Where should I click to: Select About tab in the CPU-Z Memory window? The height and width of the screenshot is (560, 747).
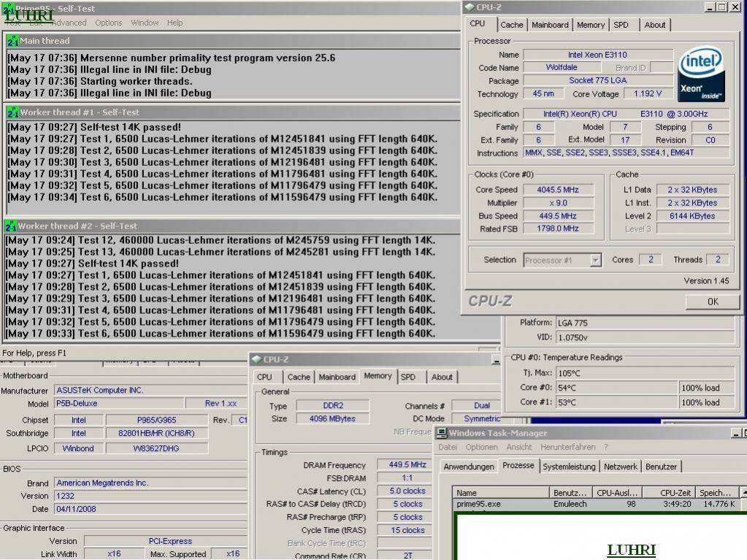442,377
